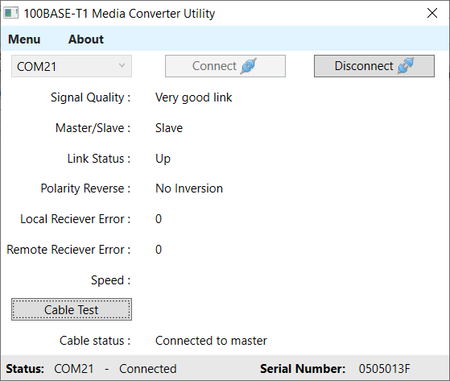Click the Connect button

point(225,66)
